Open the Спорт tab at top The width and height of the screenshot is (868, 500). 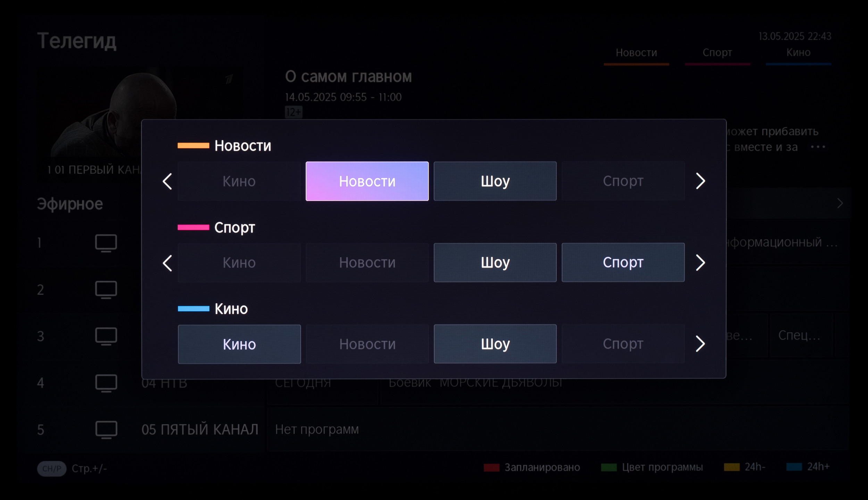[x=717, y=53]
